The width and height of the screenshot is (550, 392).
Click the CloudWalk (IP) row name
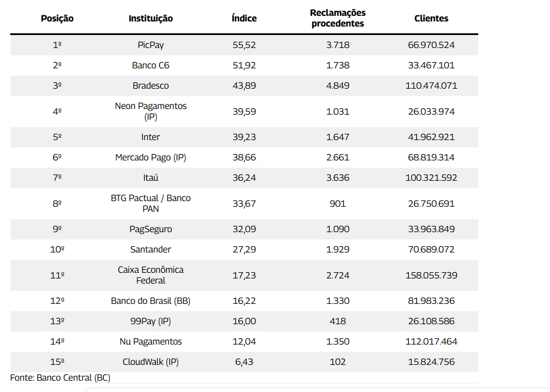click(151, 361)
